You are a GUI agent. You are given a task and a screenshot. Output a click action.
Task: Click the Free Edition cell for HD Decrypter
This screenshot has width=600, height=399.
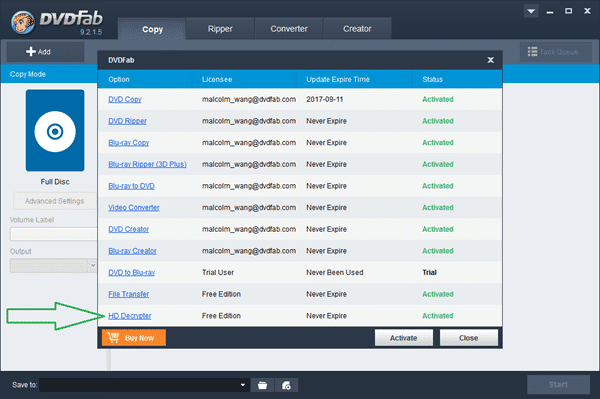click(221, 316)
